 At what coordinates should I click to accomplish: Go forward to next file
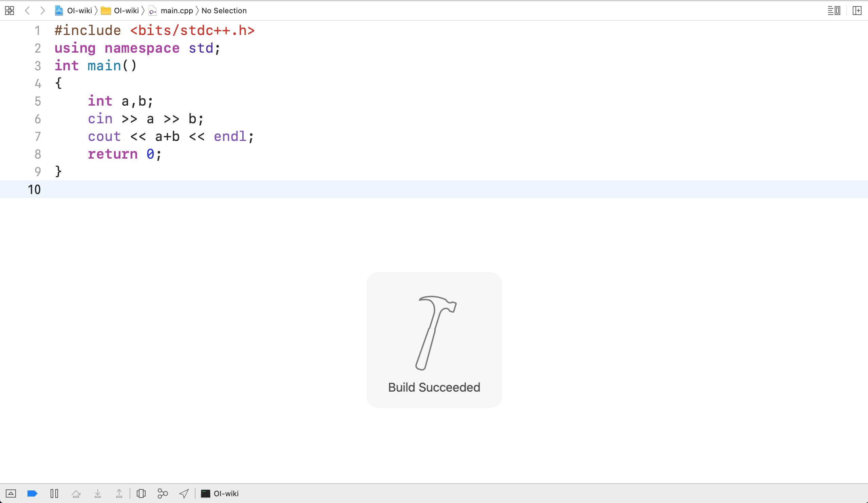[42, 11]
